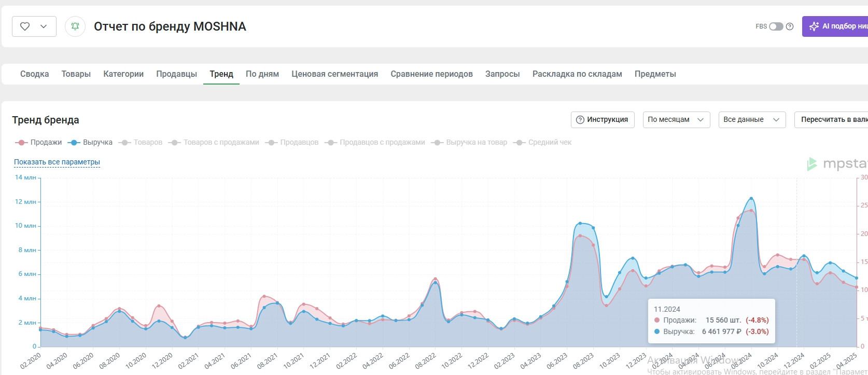
Task: Click the 2 млн y-axis label
Action: point(27,323)
